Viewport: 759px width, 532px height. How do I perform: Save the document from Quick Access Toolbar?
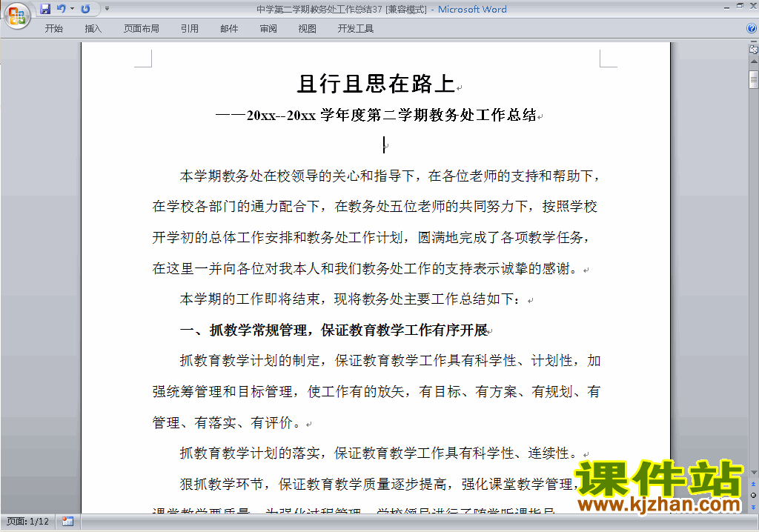click(45, 9)
